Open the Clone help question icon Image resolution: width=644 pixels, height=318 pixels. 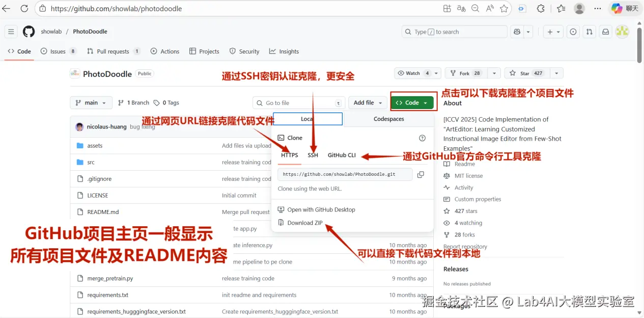pyautogui.click(x=422, y=138)
